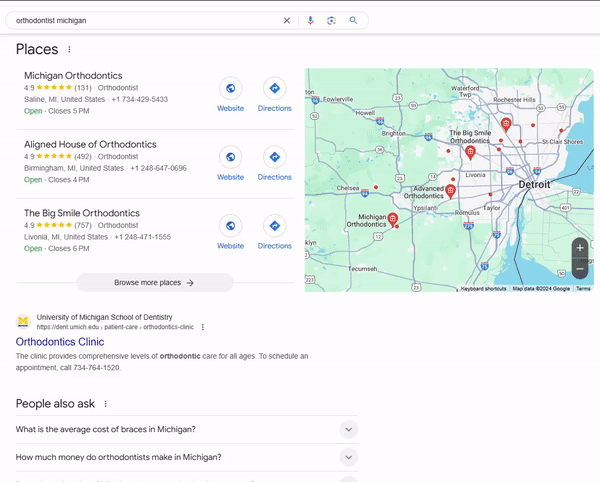
Task: Click Livonia label on the map
Action: tap(475, 175)
